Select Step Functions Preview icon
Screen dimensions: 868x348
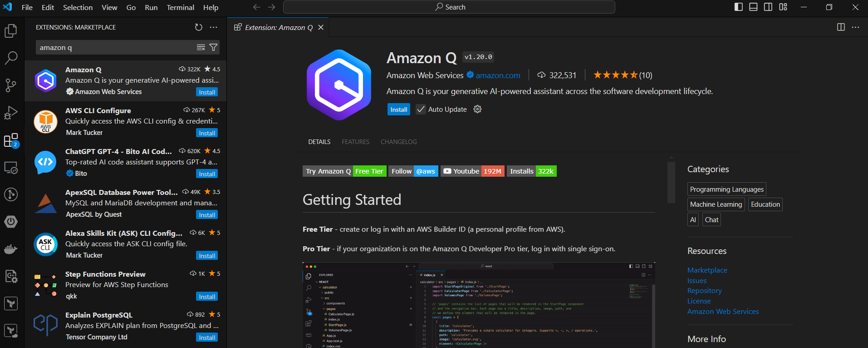click(46, 285)
